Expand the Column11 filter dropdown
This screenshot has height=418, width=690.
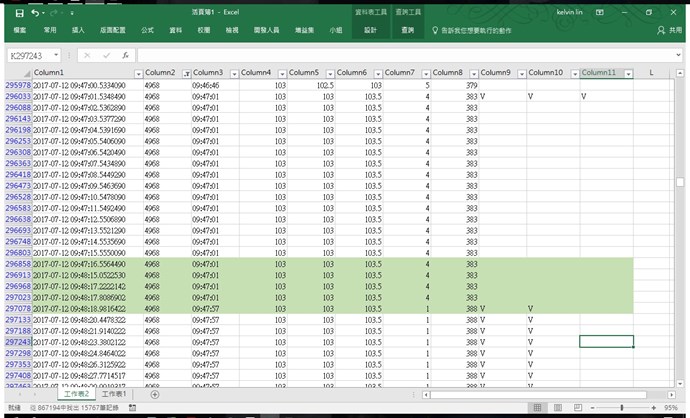point(628,74)
